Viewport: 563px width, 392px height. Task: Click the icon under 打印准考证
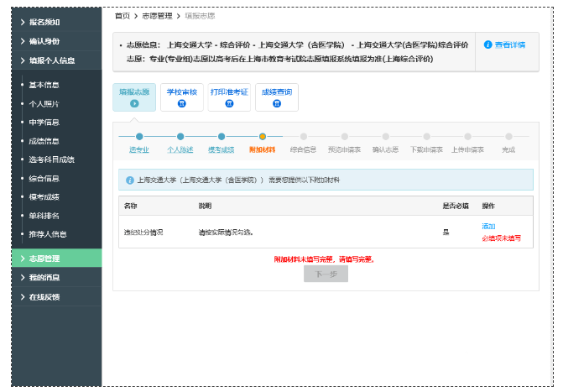(229, 103)
